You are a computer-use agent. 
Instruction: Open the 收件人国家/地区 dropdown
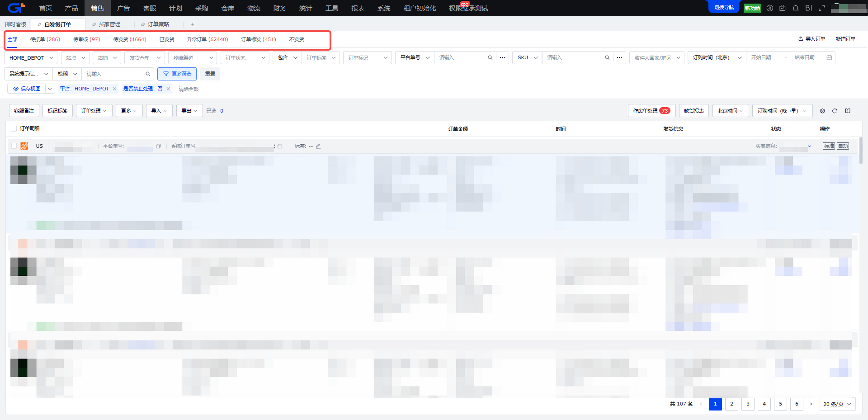657,58
